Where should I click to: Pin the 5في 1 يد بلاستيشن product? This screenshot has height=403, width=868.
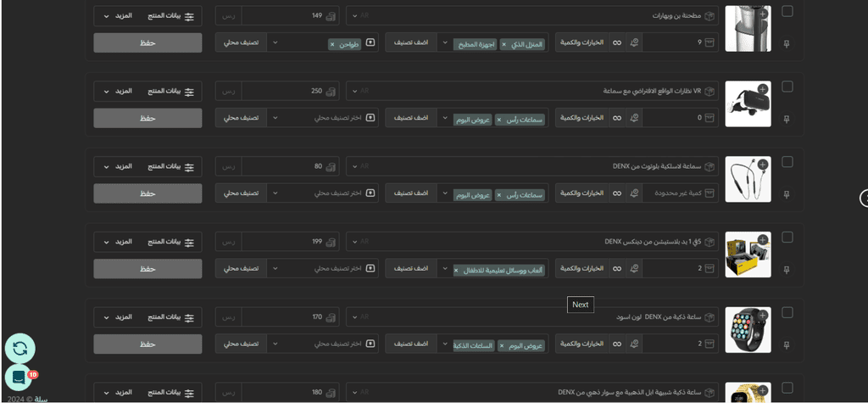(x=787, y=270)
